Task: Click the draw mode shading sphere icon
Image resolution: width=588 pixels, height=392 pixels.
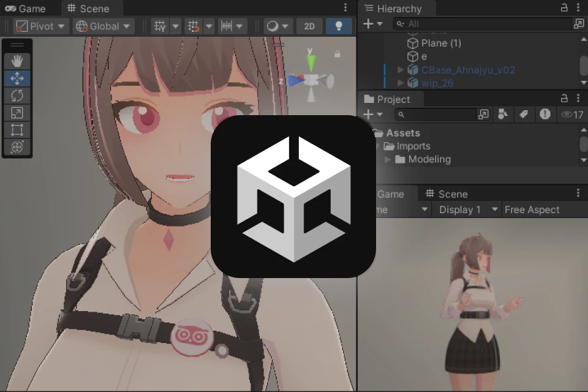Action: pos(273,26)
